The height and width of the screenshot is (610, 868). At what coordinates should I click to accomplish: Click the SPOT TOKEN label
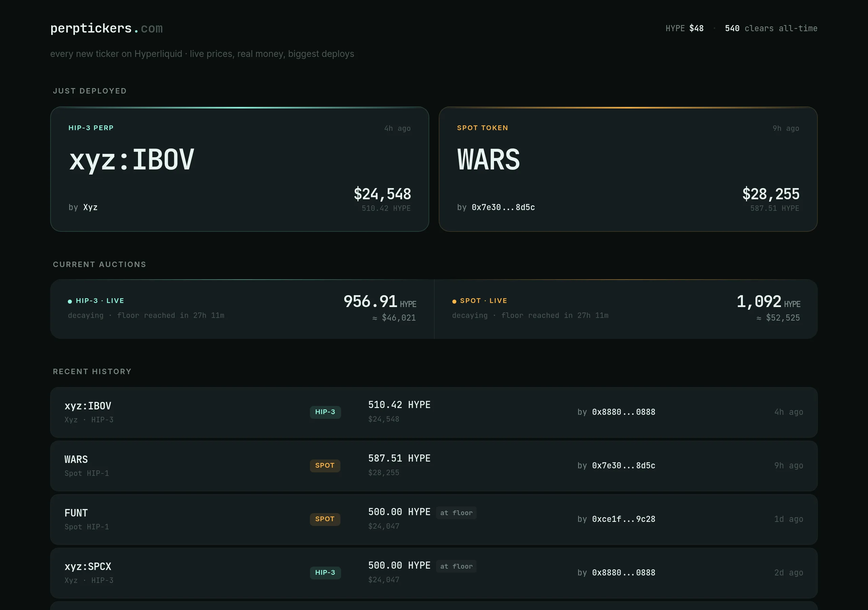coord(482,128)
